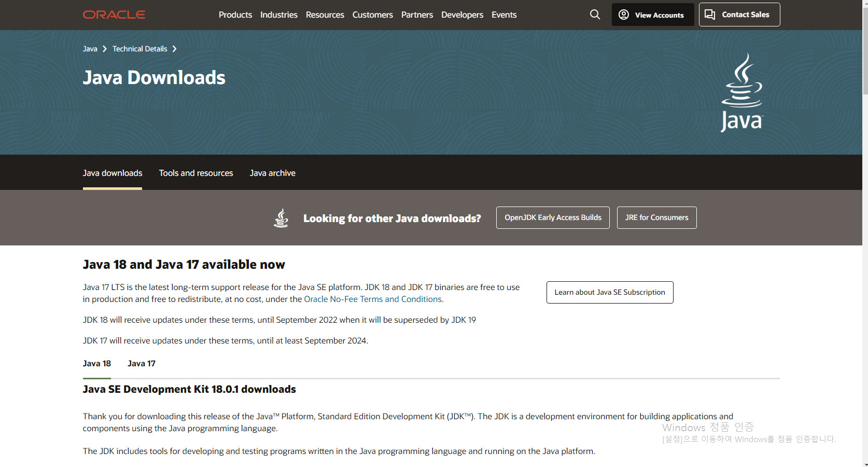Open the Developers menu
This screenshot has width=868, height=467.
click(462, 15)
